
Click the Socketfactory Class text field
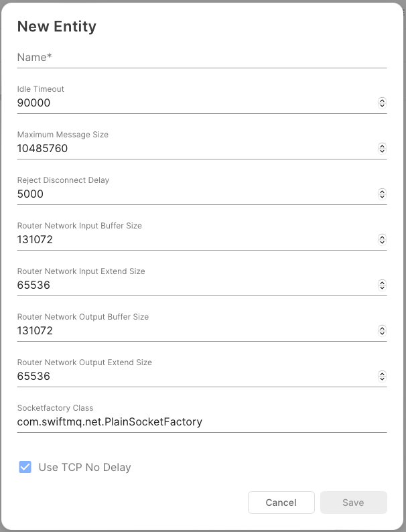point(201,422)
